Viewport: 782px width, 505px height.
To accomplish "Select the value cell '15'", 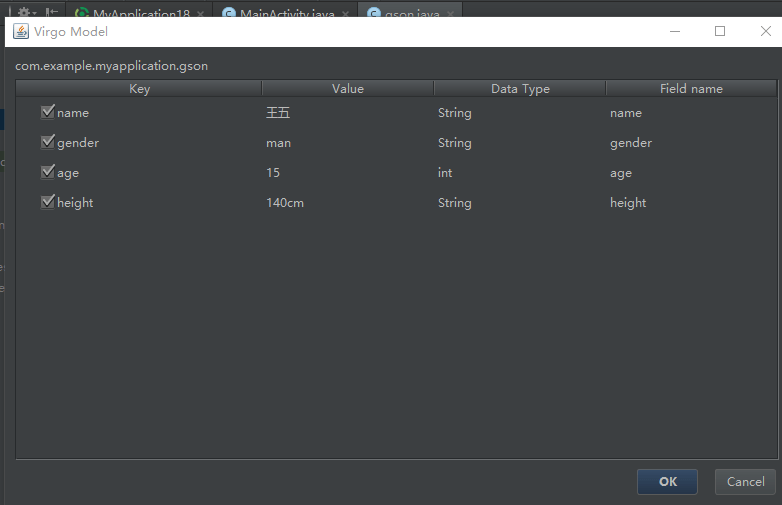I will 348,172.
